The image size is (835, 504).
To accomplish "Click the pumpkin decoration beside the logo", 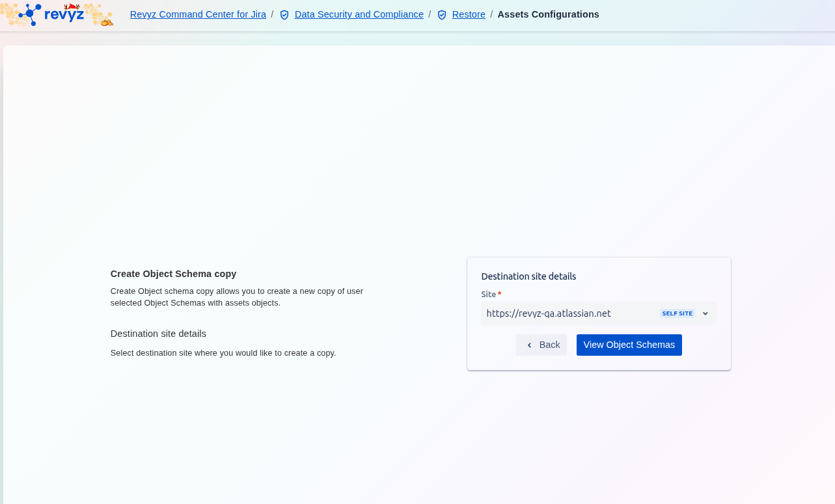I will coord(107,21).
